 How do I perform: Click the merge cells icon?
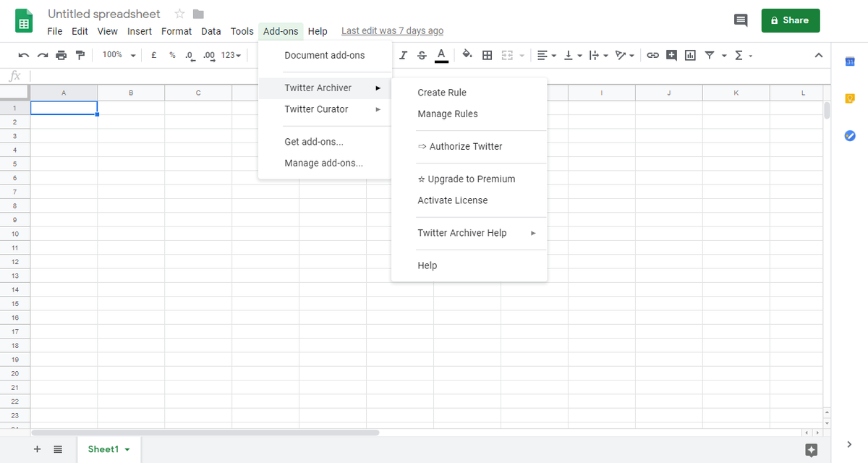[507, 55]
